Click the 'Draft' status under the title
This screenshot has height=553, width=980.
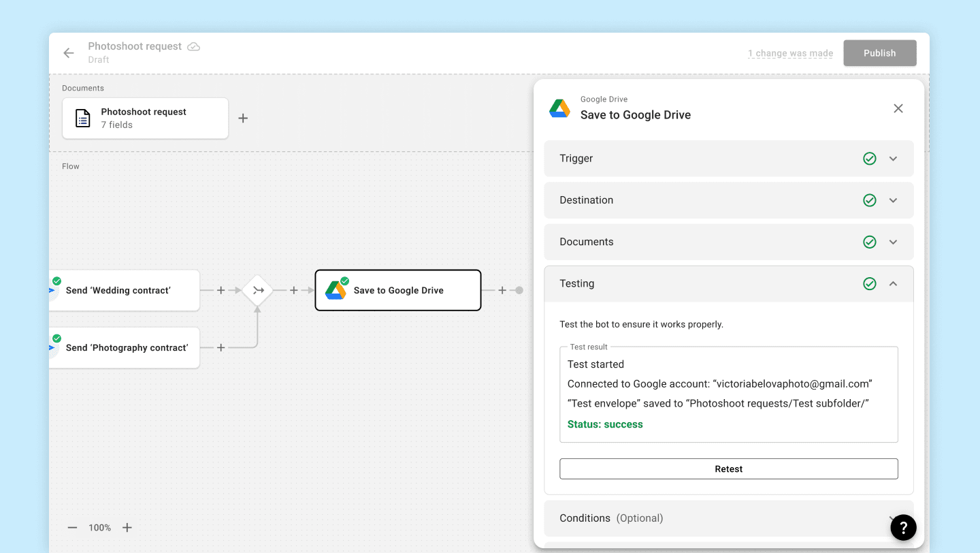pos(99,60)
